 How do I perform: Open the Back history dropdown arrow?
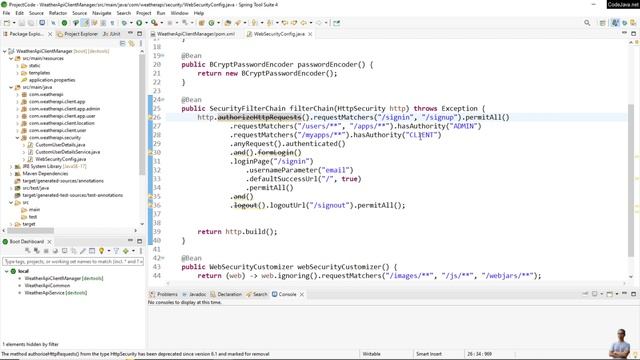[311, 23]
